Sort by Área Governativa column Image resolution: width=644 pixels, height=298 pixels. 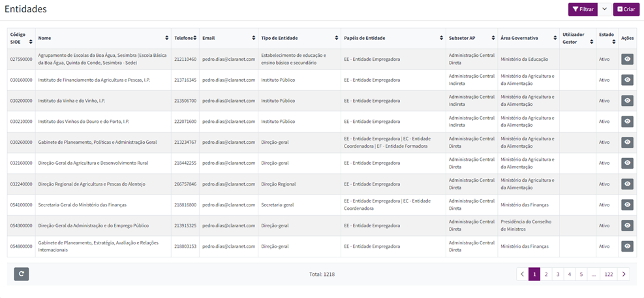click(x=555, y=38)
